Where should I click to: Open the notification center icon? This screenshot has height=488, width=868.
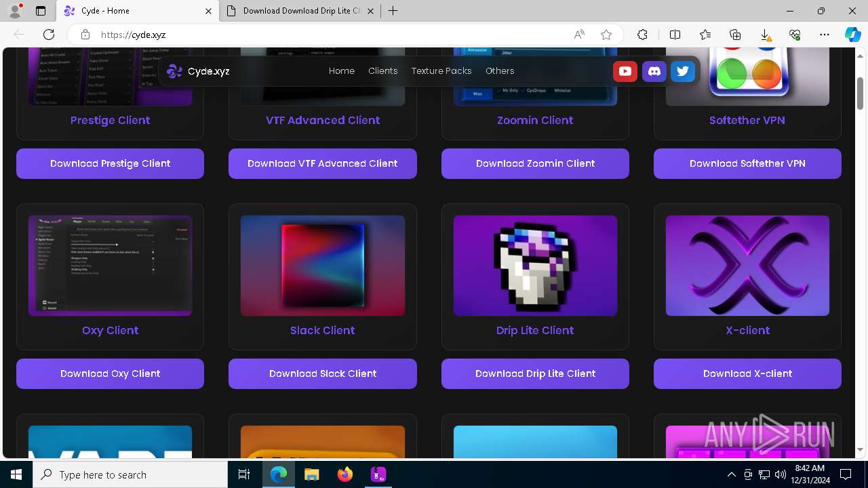coord(846,474)
